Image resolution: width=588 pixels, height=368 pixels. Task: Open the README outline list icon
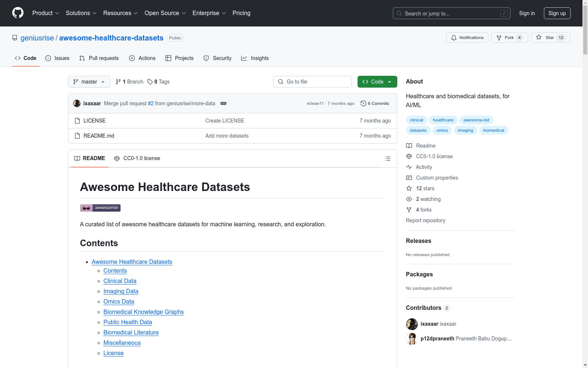pos(388,159)
